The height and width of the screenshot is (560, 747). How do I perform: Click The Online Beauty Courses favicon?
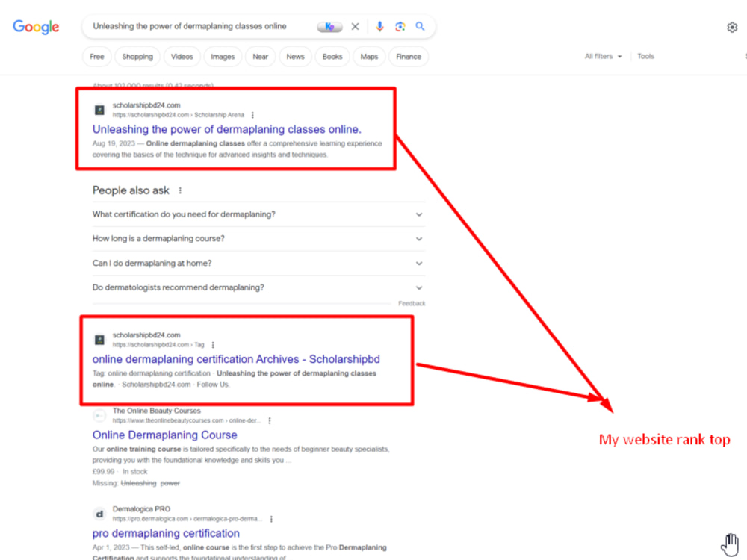[x=99, y=416]
